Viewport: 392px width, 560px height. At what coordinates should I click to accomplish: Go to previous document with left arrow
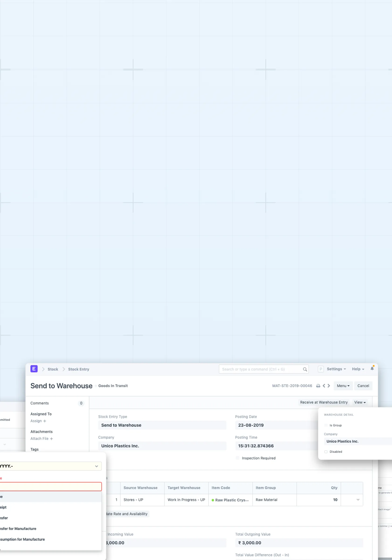pos(324,386)
